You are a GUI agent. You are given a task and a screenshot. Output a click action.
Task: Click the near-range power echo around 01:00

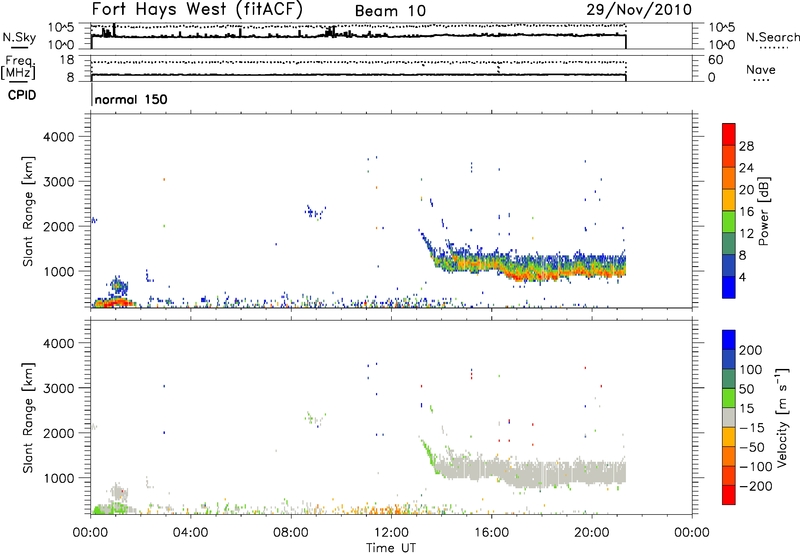click(x=116, y=303)
